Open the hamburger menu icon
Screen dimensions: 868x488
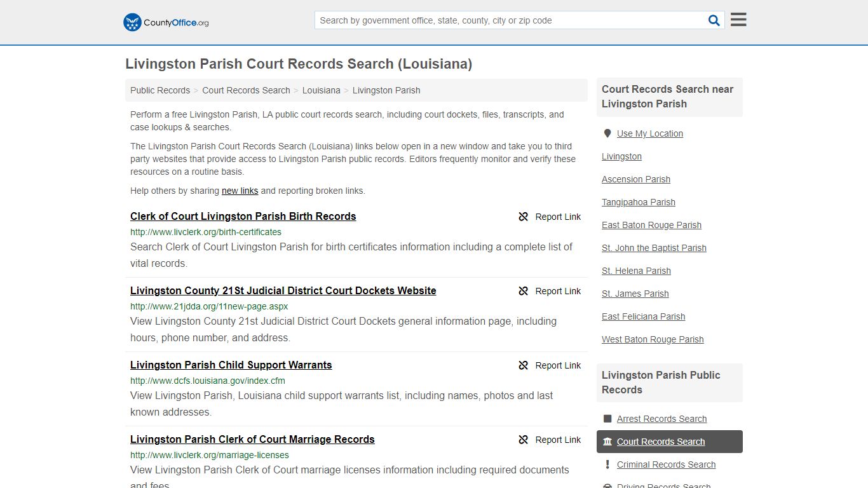738,20
